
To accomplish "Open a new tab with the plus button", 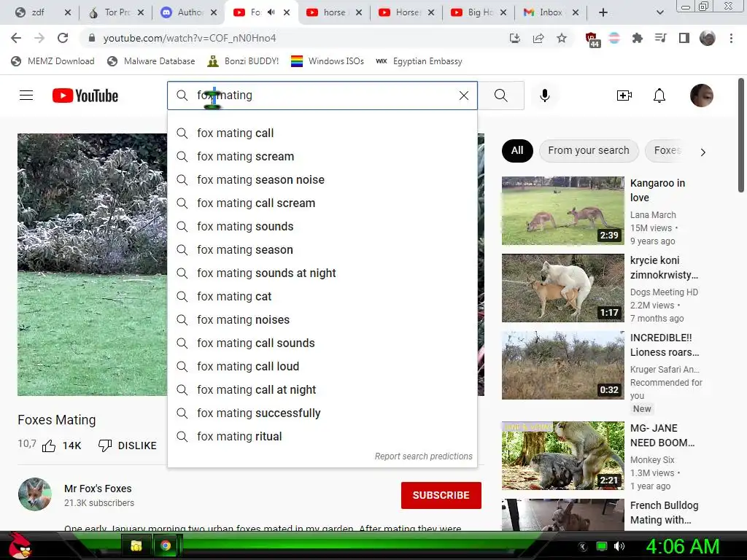I will (x=603, y=12).
